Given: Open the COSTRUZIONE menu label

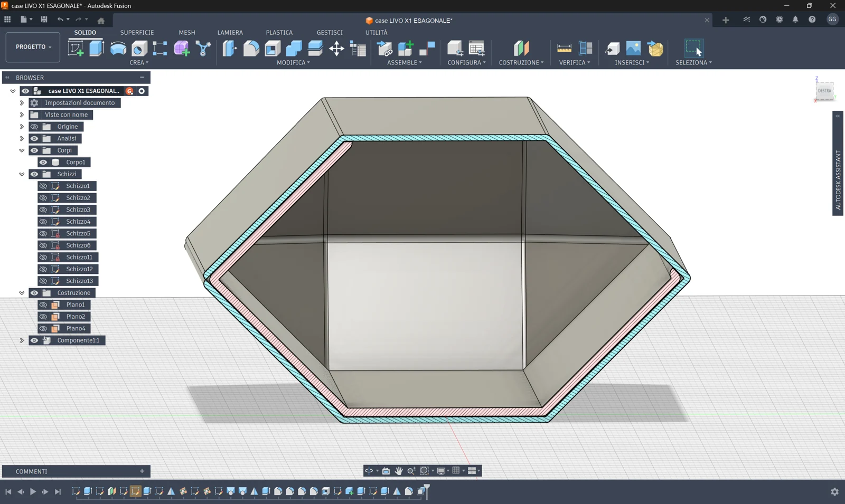Looking at the screenshot, I should tap(521, 62).
